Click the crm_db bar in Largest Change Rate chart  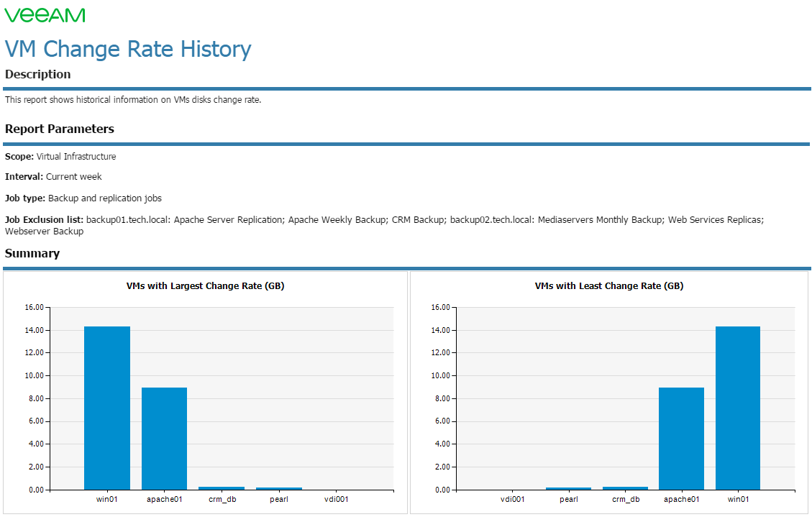[x=222, y=488]
